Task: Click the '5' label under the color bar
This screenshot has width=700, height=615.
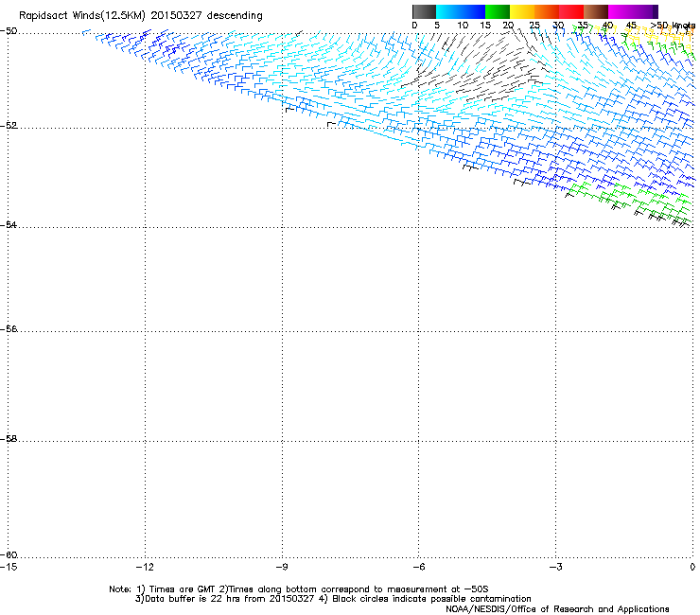Action: tap(437, 25)
